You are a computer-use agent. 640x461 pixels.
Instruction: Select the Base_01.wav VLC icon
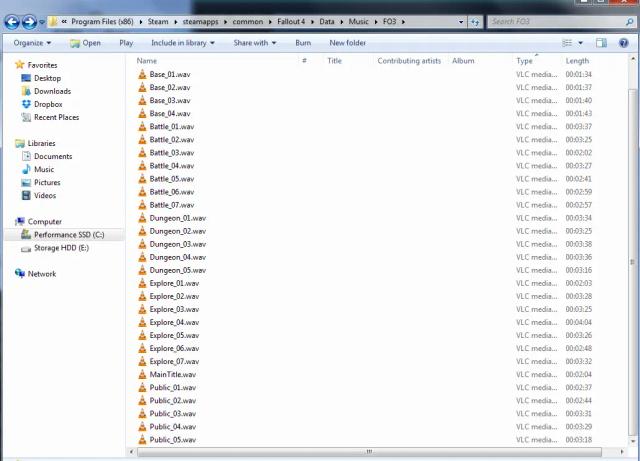[x=142, y=74]
